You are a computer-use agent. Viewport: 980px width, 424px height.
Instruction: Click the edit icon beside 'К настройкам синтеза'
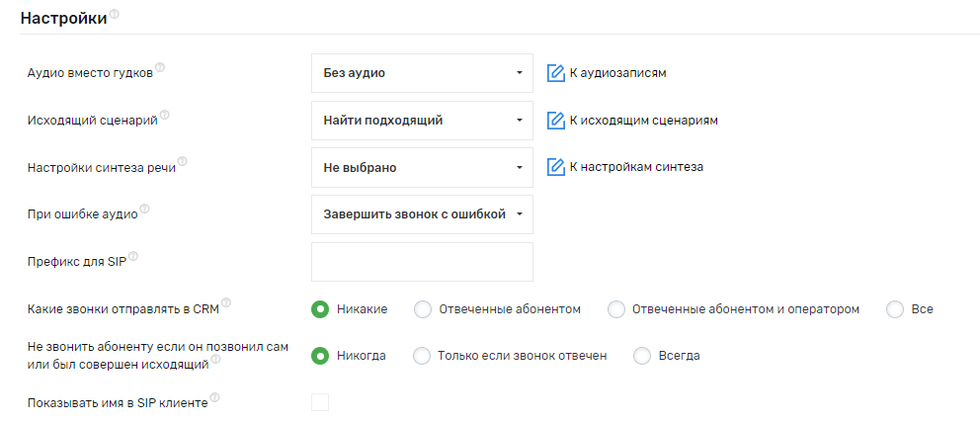click(x=556, y=167)
